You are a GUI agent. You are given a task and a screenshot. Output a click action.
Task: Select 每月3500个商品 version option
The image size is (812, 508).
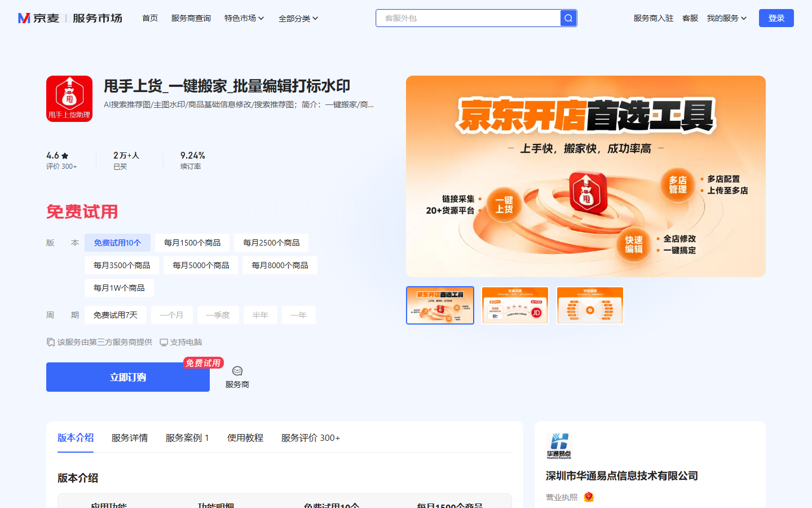[122, 265]
